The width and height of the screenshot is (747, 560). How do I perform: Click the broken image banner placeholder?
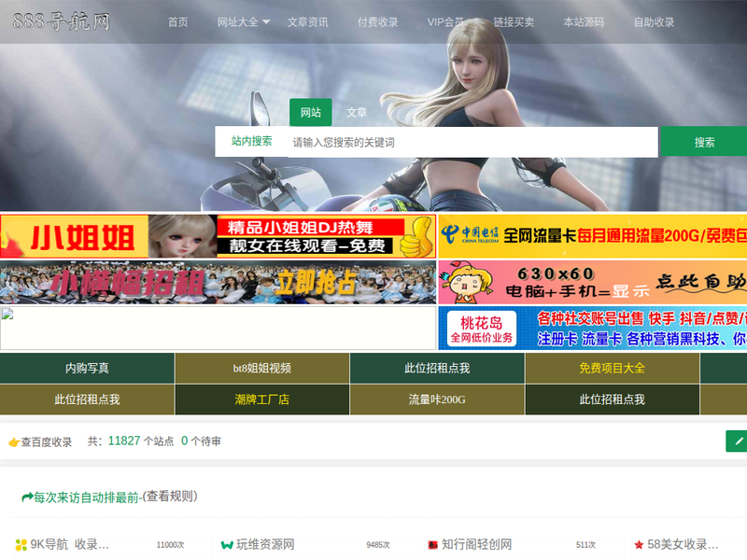pos(218,329)
